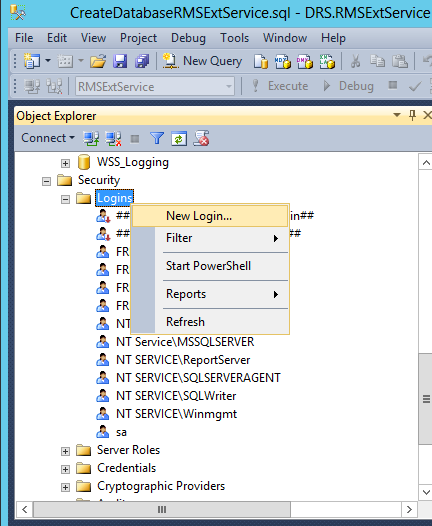Click the Add New Item toolbar icon

(x=65, y=61)
